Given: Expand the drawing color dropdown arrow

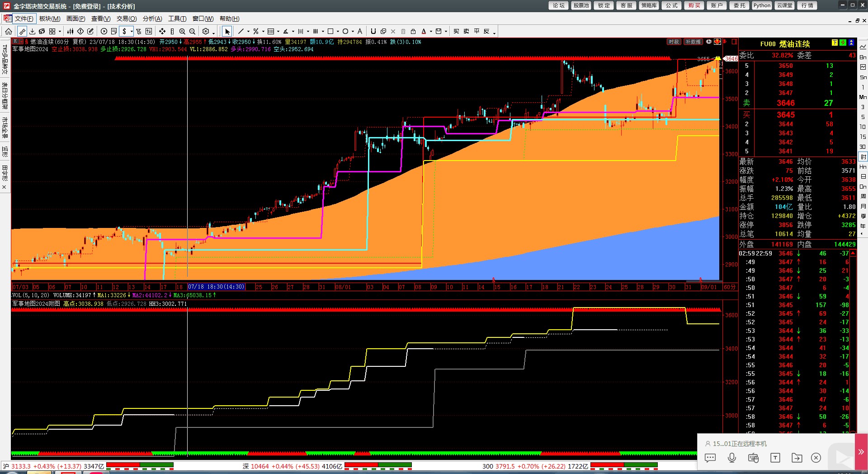Looking at the screenshot, I should [431, 32].
